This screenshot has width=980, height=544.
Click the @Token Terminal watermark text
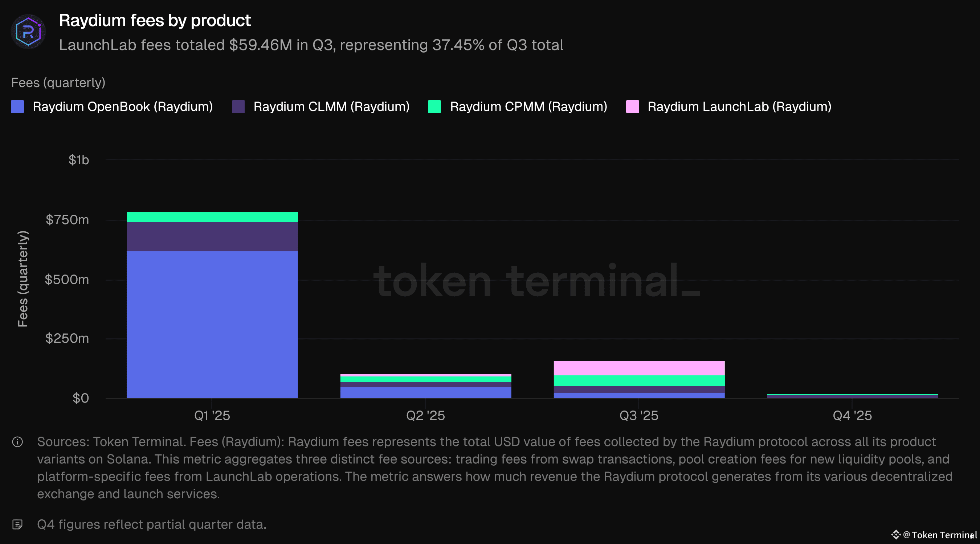(x=939, y=535)
